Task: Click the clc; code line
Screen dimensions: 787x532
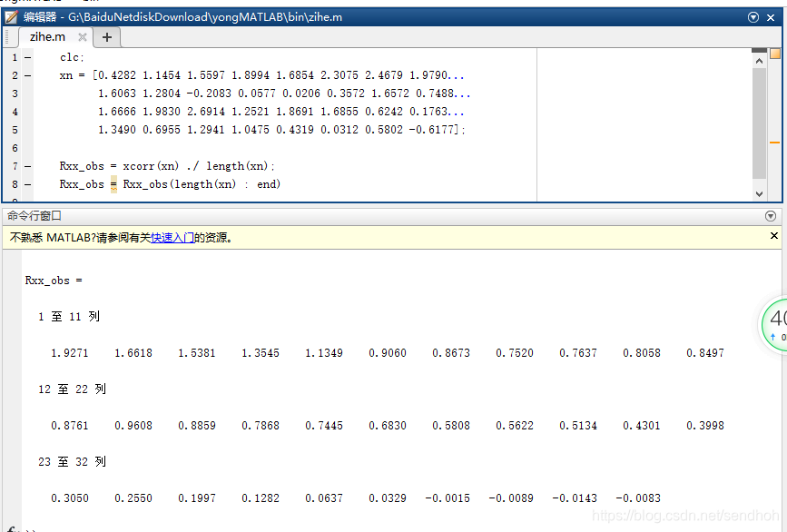Action: click(72, 58)
